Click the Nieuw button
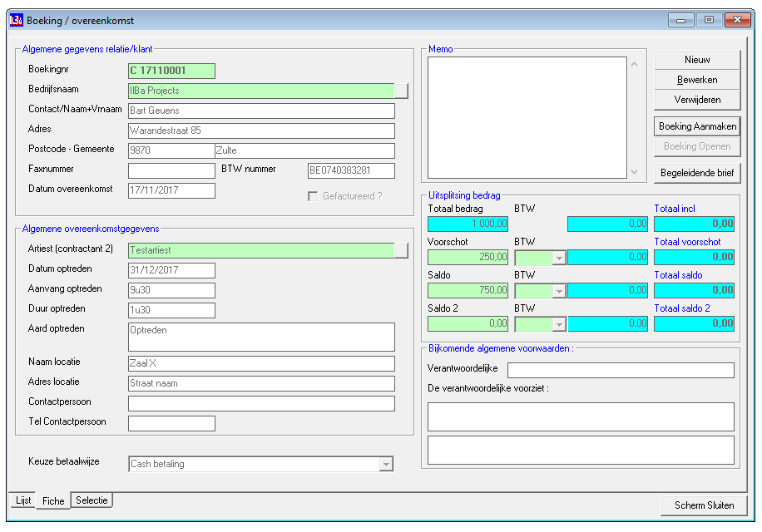The width and height of the screenshot is (762, 532). (697, 60)
